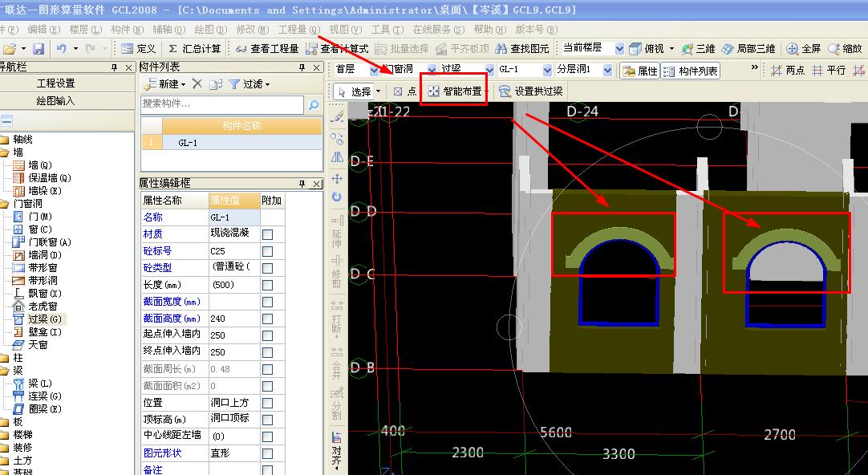Open the GL-1 component dropdown
This screenshot has width=868, height=475.
(547, 70)
